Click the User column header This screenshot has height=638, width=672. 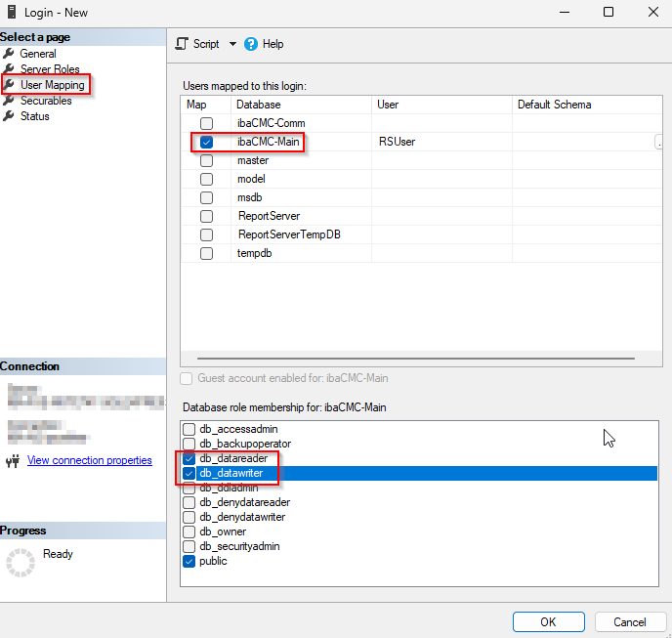pyautogui.click(x=441, y=105)
